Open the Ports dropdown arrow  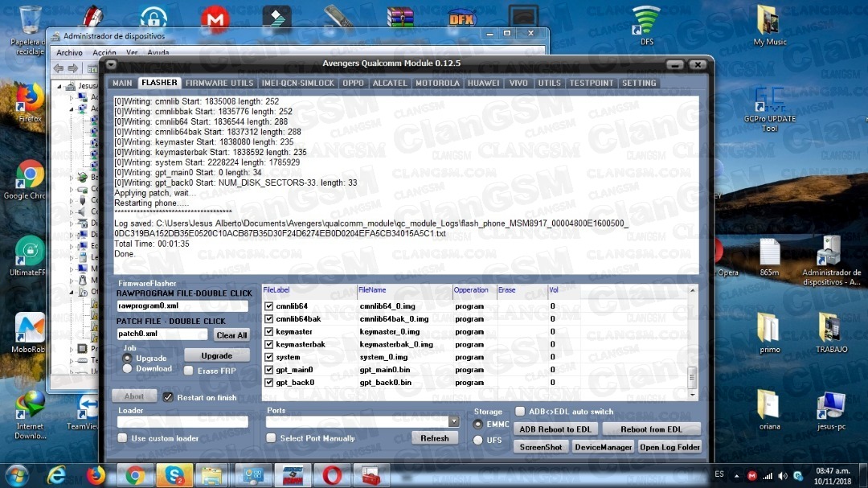click(453, 421)
